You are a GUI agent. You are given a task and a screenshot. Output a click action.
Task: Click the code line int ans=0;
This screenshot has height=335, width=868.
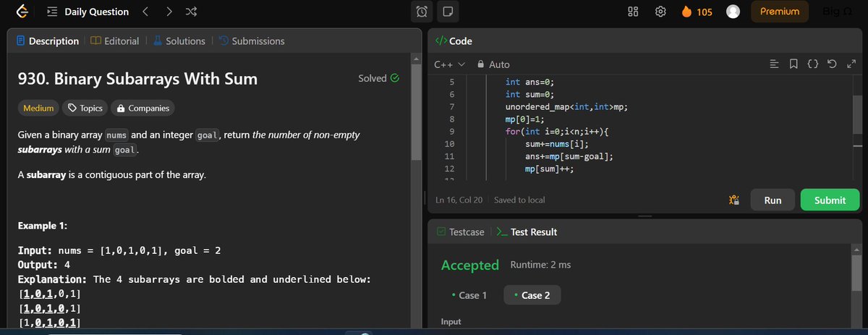click(529, 82)
